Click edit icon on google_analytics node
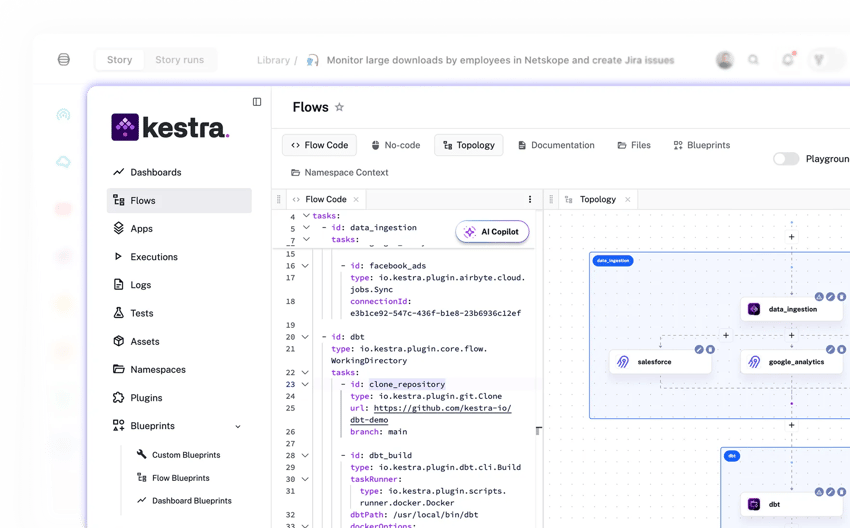Screen dimensions: 850x528 pos(829,349)
